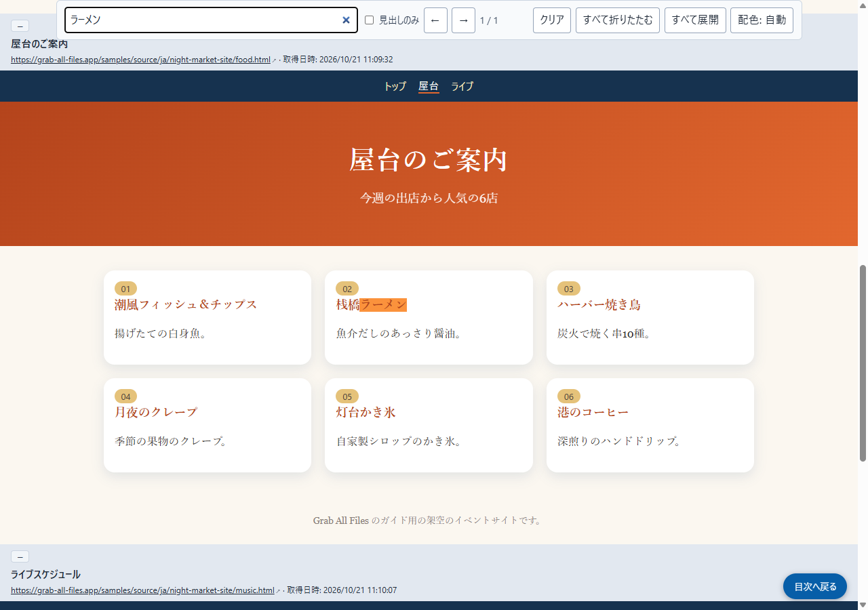Click the ハーバー焼き鳥 card title
This screenshot has height=610, width=868.
[599, 304]
